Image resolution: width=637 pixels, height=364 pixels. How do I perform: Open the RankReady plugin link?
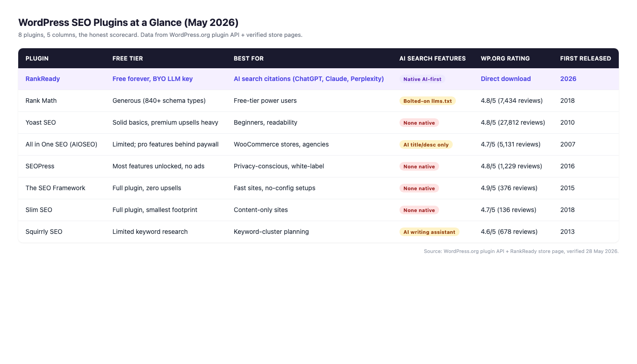(43, 79)
